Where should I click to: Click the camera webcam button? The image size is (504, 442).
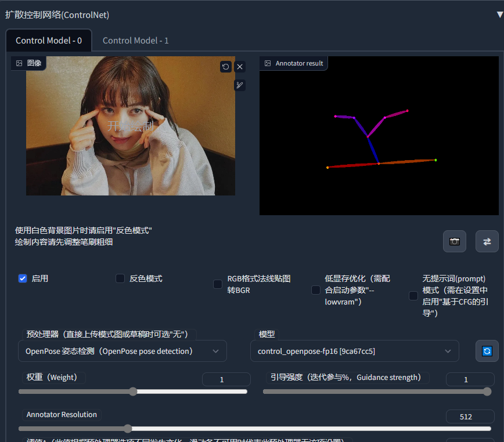point(455,241)
